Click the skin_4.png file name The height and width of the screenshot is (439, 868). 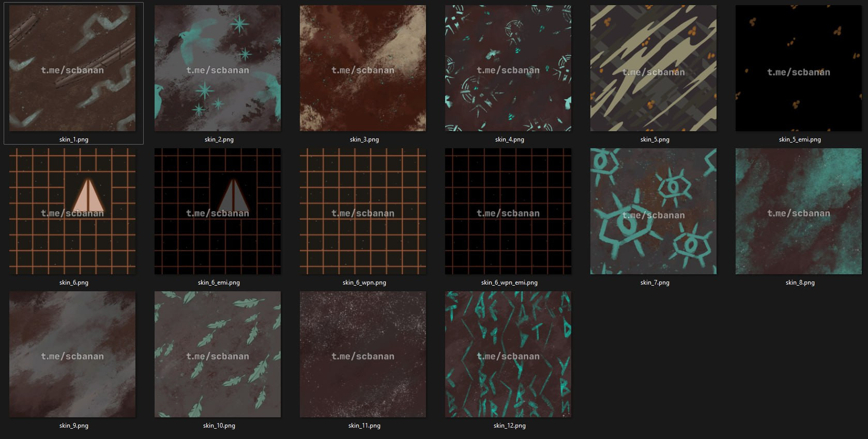click(510, 139)
